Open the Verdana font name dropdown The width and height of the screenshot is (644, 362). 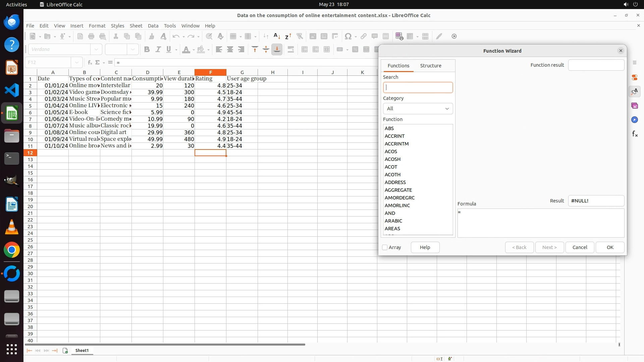pos(96,50)
